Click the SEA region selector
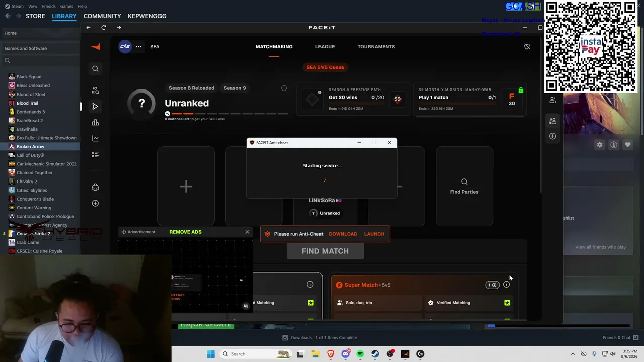This screenshot has height=362, width=644. pyautogui.click(x=155, y=47)
